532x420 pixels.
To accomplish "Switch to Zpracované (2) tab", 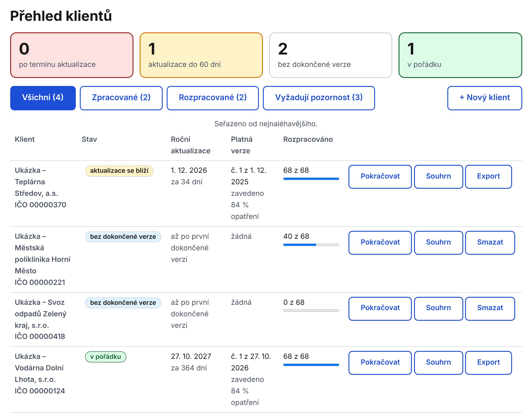I will click(x=121, y=98).
